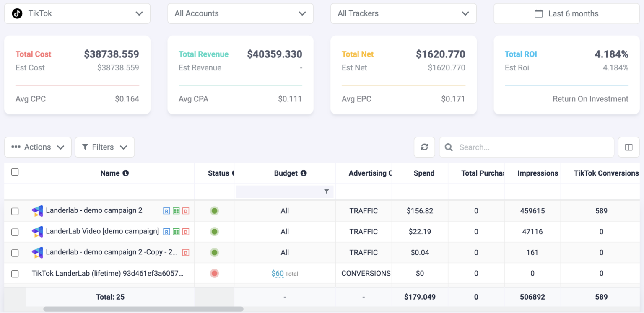Click the calendar icon beside Last 6 months
644x313 pixels.
(539, 13)
